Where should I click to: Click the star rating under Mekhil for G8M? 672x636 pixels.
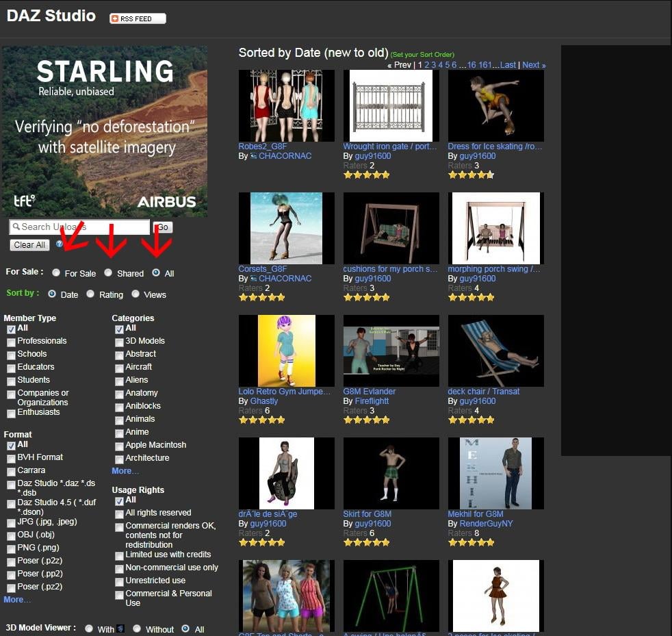(x=471, y=542)
